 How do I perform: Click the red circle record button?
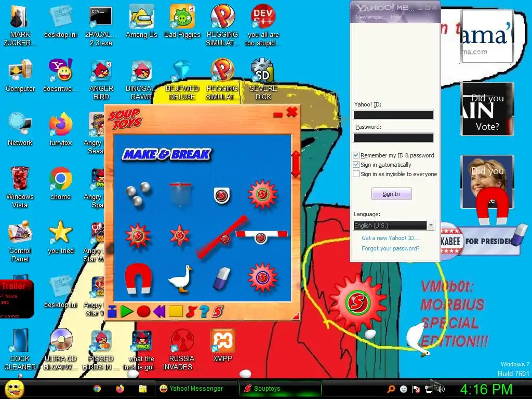coord(143,311)
